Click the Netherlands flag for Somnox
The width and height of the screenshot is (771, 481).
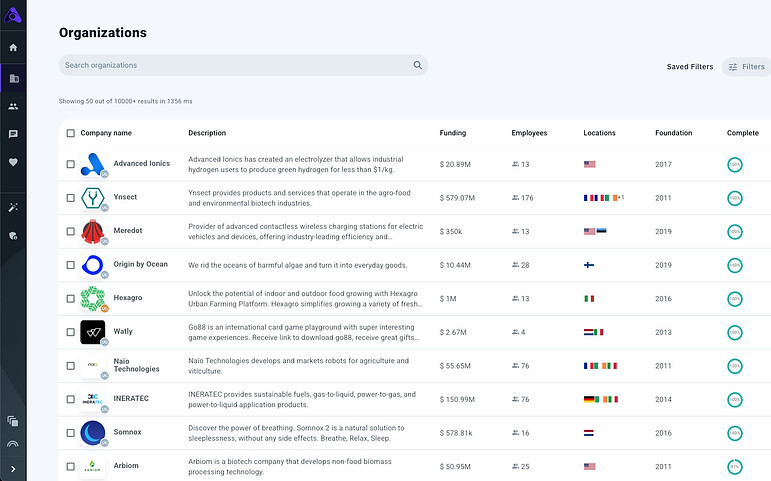(589, 433)
